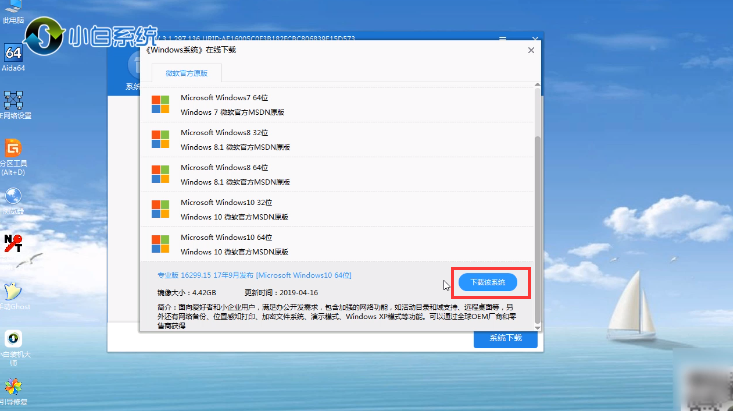Click the Windows8 32位 logo icon

point(160,139)
